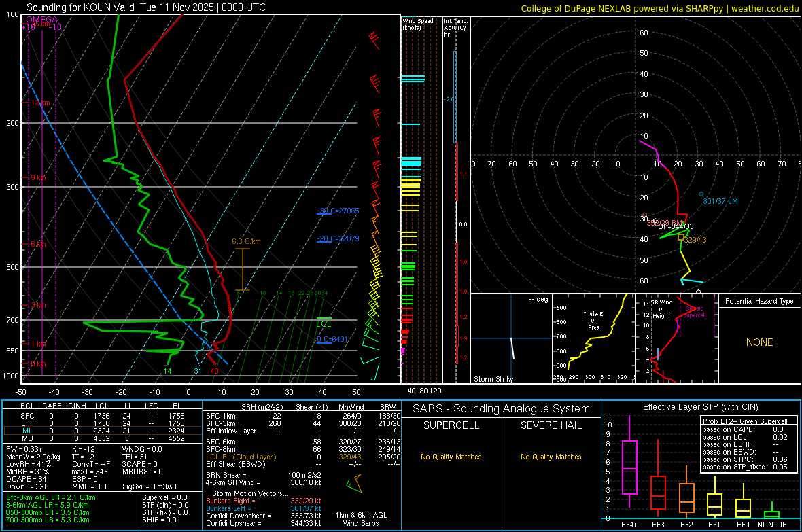Click the orange '329/43' hodograph label
The height and width of the screenshot is (532, 802).
695,240
